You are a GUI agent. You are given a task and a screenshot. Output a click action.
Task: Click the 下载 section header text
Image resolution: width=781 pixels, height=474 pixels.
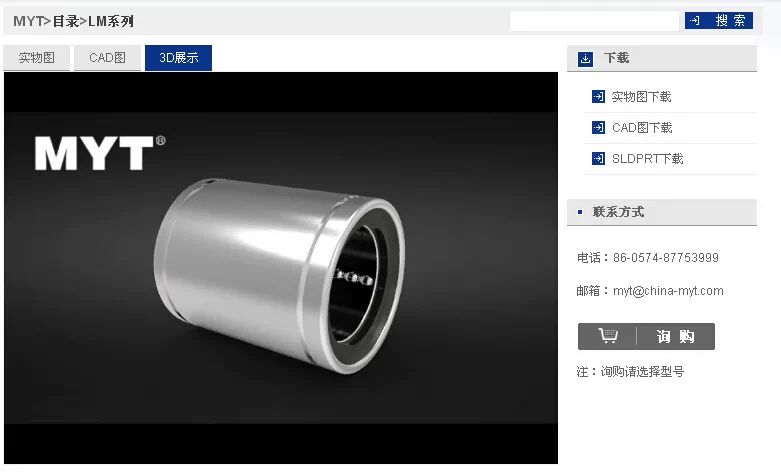(x=616, y=58)
